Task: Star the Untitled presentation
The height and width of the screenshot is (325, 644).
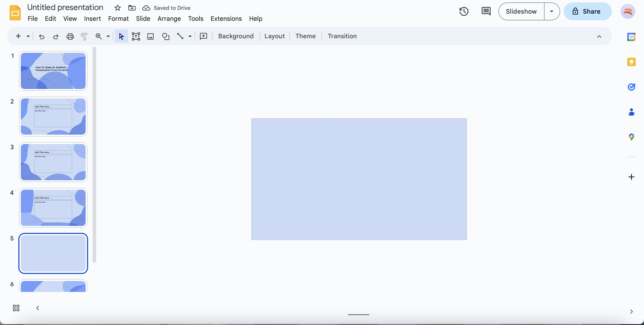Action: 117,8
